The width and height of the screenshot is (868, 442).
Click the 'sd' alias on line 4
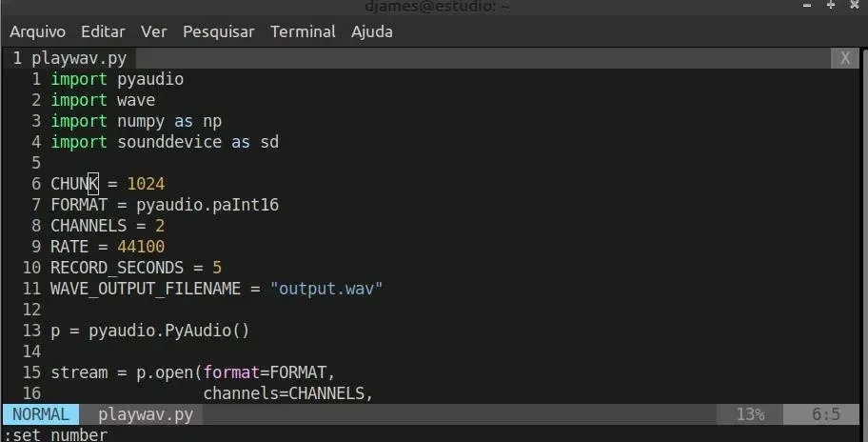(269, 142)
